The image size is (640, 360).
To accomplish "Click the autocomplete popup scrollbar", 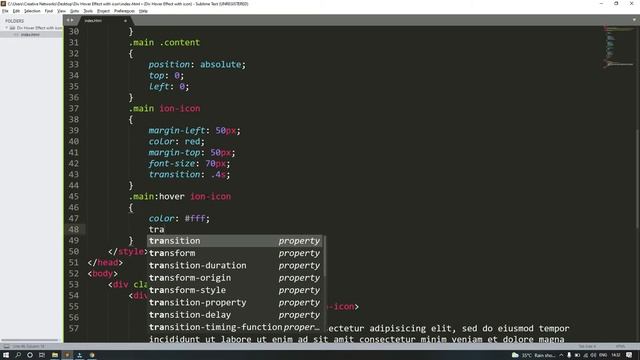I will click(x=324, y=256).
